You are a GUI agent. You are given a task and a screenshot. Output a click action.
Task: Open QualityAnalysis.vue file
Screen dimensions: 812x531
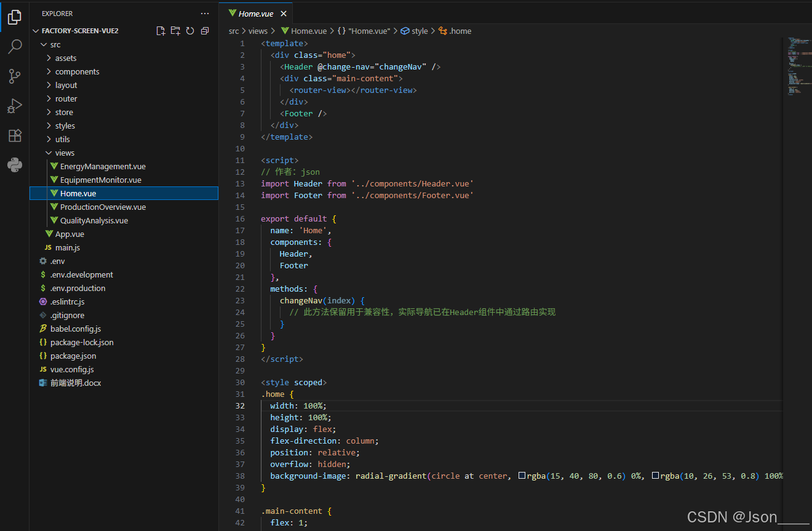point(124,220)
